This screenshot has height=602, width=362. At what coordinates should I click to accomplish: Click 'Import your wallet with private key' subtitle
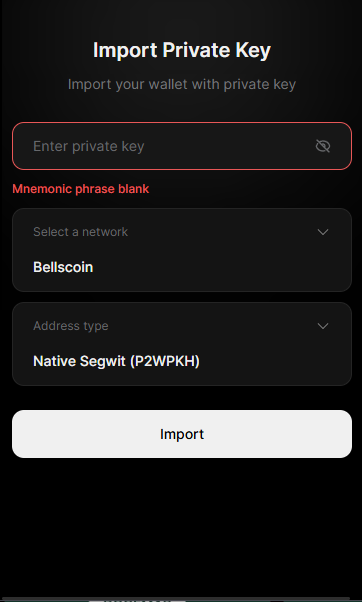pyautogui.click(x=182, y=84)
